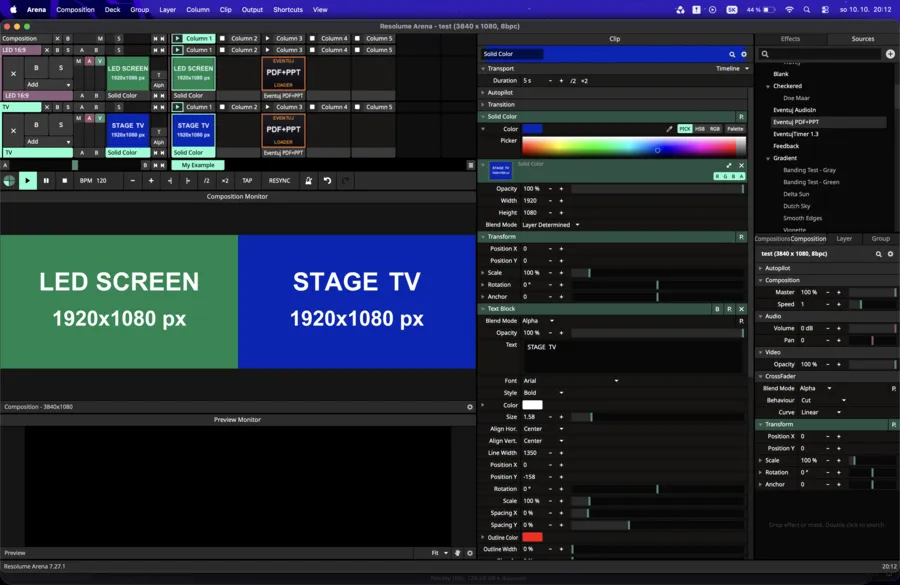
Task: Switch to the Layer tab in the properties panel
Action: tap(844, 239)
